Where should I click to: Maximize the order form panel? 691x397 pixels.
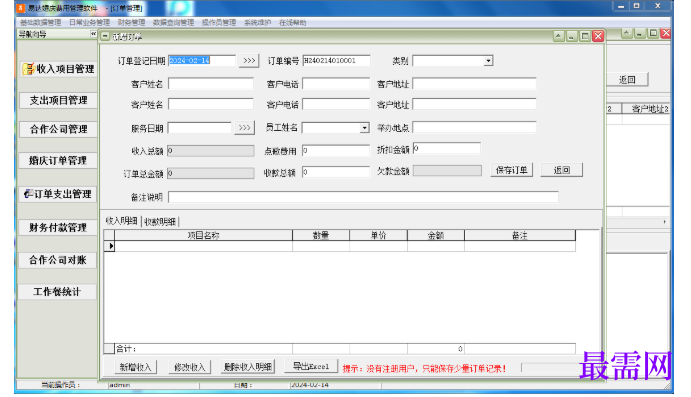[x=585, y=36]
